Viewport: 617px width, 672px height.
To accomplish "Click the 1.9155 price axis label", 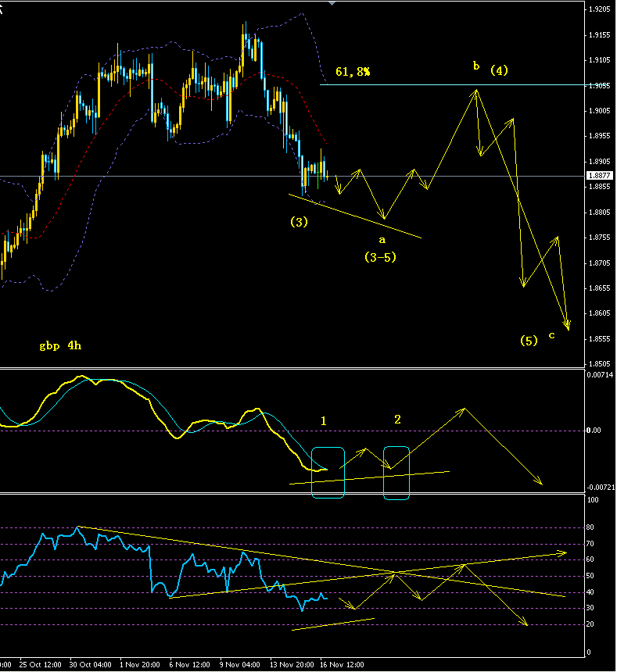I will coord(600,34).
